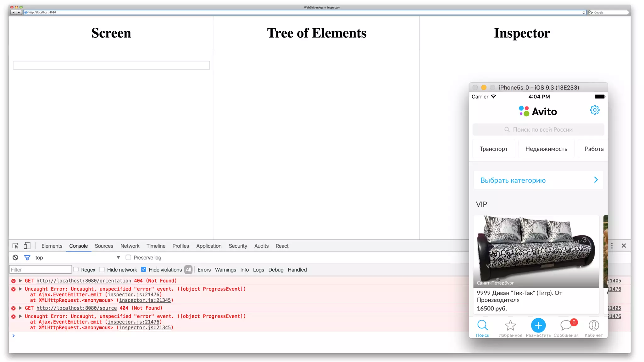644x362 pixels.
Task: Open Сообщения with 5 badge
Action: pos(566,326)
